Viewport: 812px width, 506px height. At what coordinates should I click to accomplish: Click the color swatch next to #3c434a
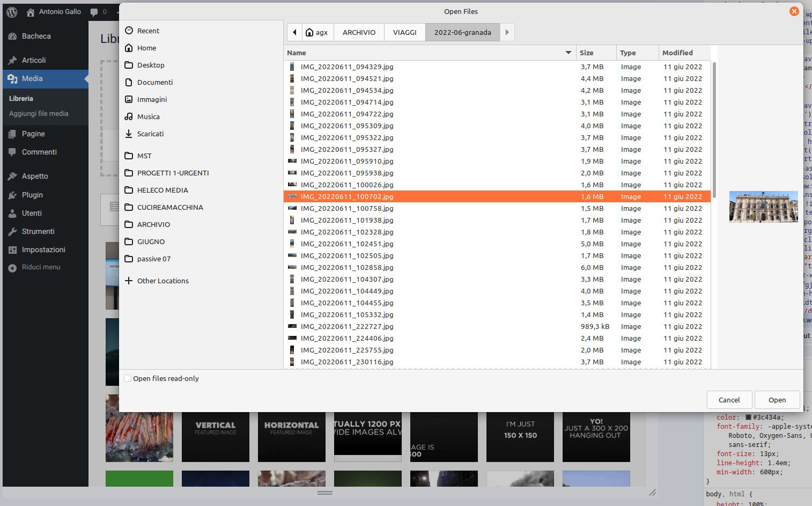point(748,417)
